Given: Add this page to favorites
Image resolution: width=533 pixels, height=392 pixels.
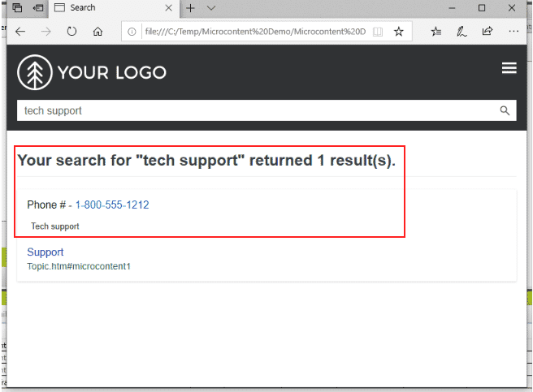Looking at the screenshot, I should (398, 32).
